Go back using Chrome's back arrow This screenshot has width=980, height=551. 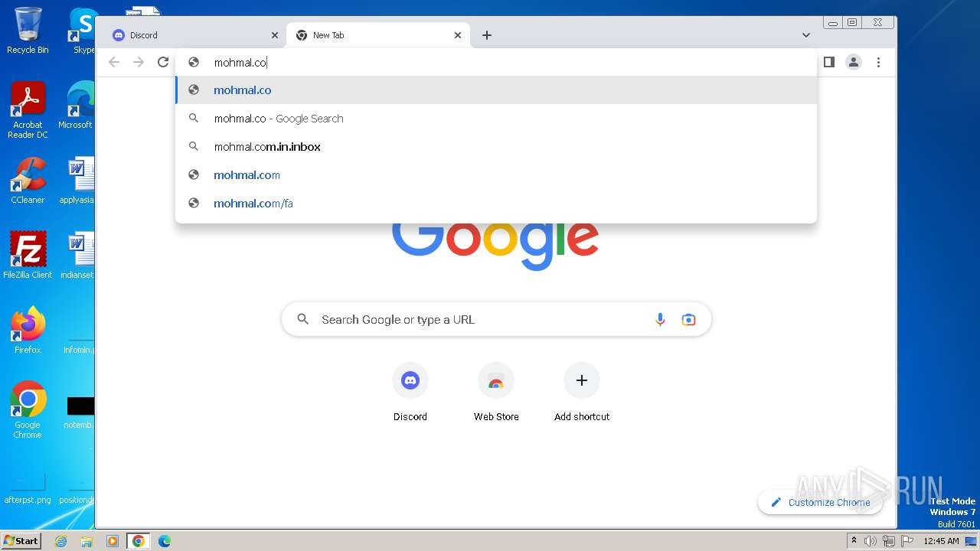click(114, 62)
